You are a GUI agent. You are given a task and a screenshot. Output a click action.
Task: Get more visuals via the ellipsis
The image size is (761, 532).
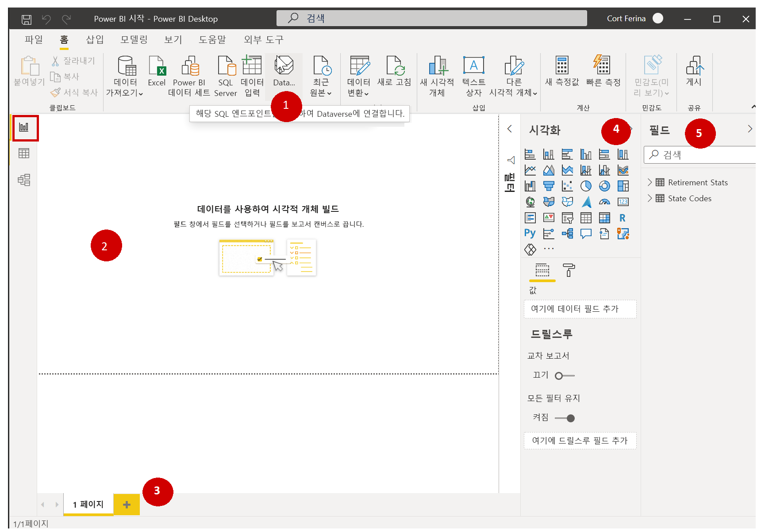tap(549, 249)
